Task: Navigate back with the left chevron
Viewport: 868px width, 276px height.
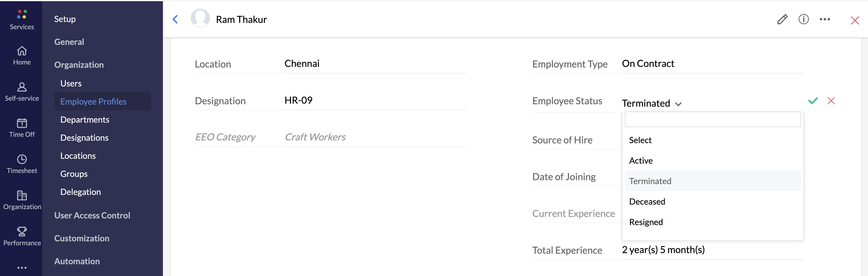Action: click(x=175, y=19)
